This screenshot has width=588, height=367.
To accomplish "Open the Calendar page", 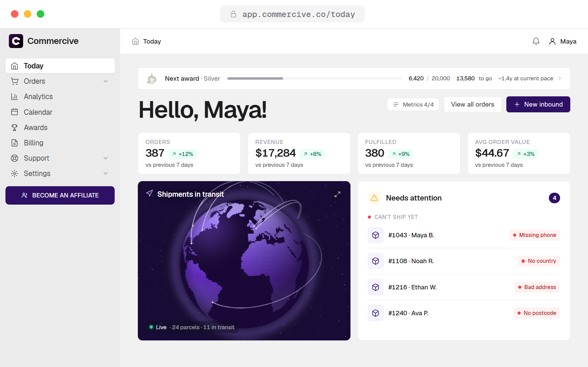I will (x=60, y=112).
